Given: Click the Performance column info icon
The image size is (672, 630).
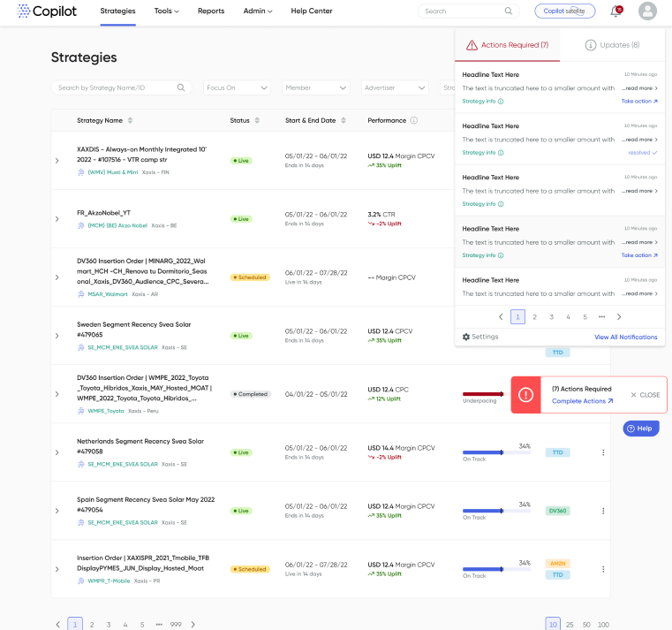Looking at the screenshot, I should (414, 120).
